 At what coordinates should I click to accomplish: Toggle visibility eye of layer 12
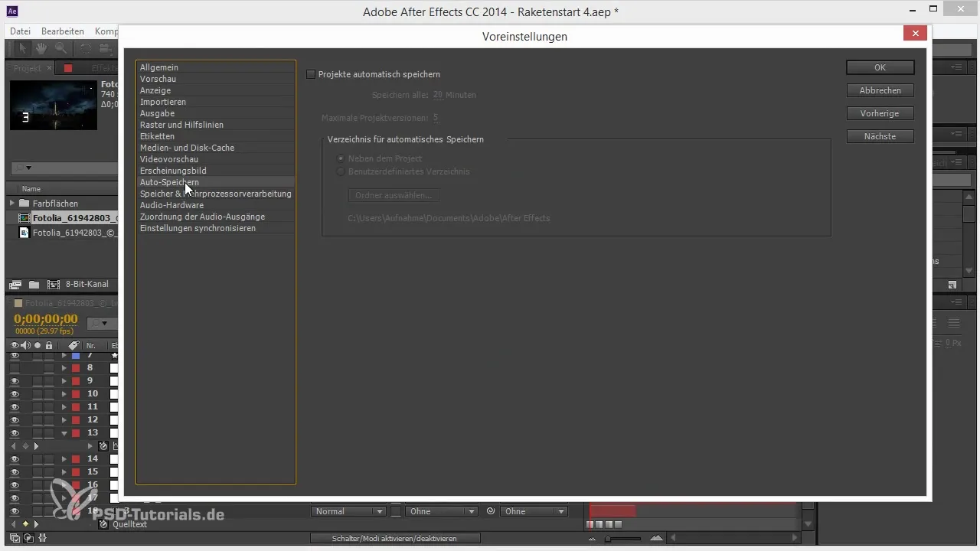(x=15, y=419)
